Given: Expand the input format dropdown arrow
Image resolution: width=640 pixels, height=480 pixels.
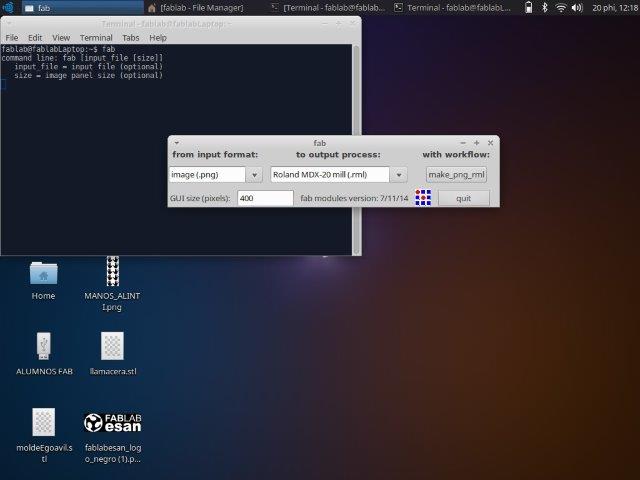Looking at the screenshot, I should point(254,175).
